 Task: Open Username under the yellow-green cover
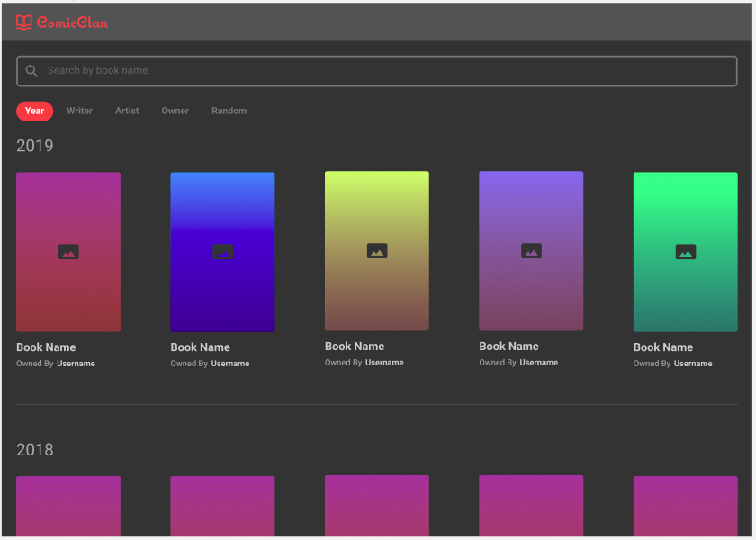coord(385,363)
